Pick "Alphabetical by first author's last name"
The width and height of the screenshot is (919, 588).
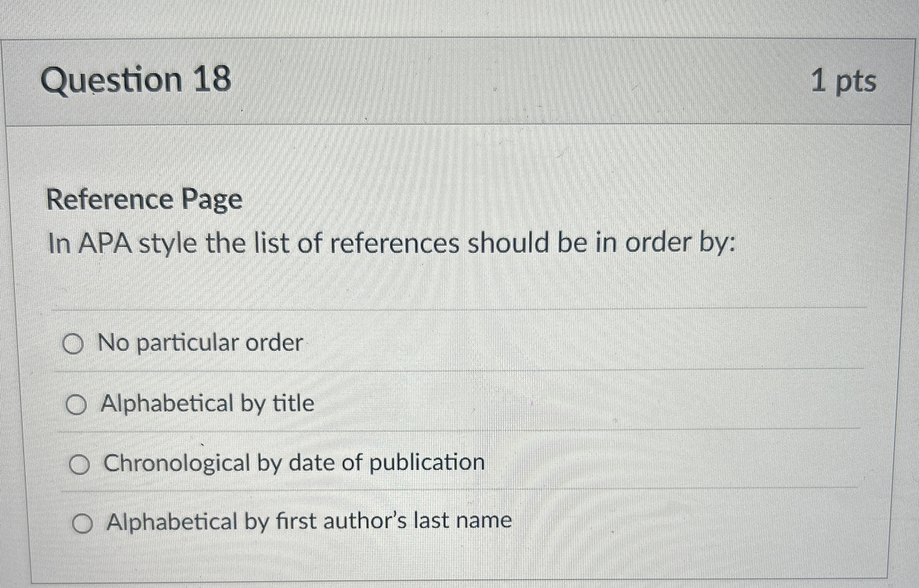pos(83,523)
